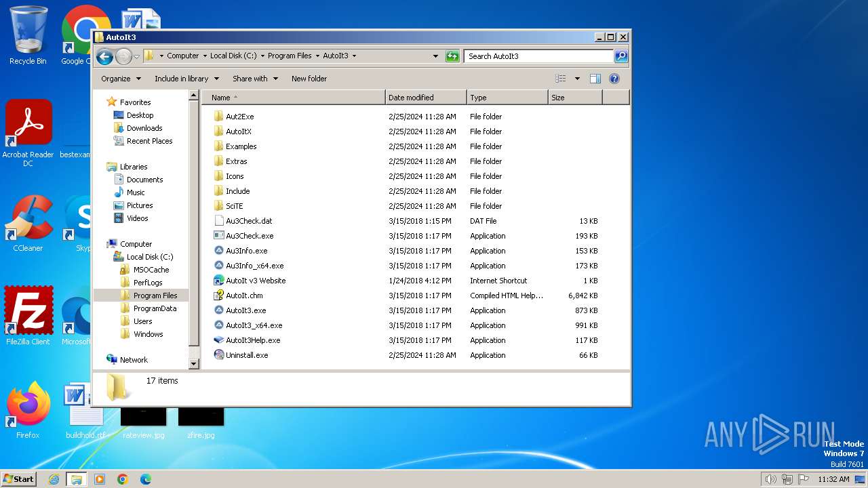Sort by the Date modified column
868x488 pixels.
(426, 98)
